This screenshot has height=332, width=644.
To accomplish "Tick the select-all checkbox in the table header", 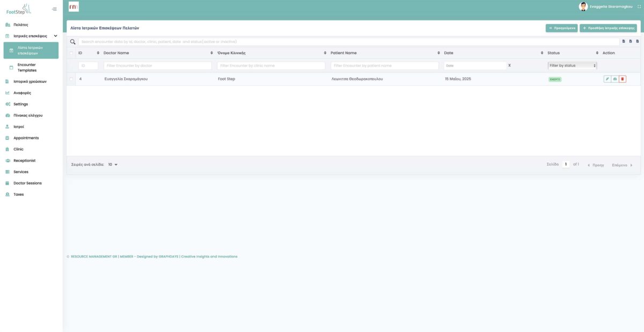I will tap(71, 53).
